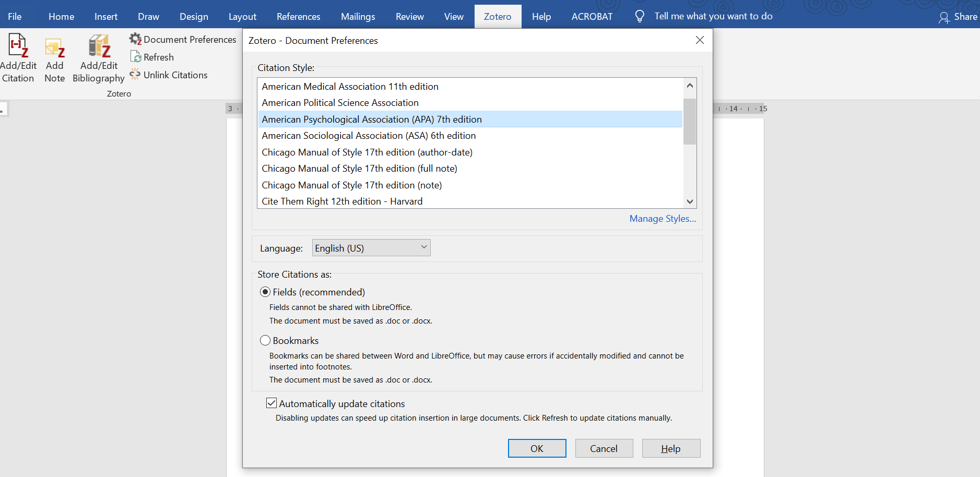
Task: Click the Cancel button
Action: point(604,448)
